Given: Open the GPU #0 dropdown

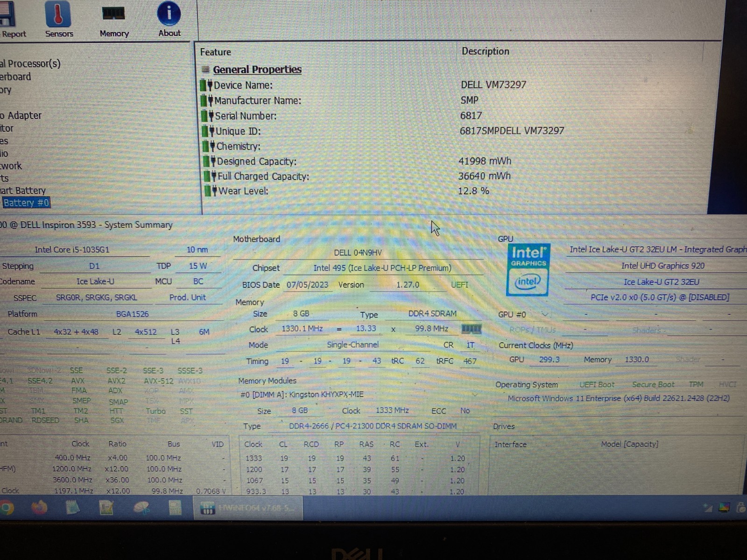Looking at the screenshot, I should [x=544, y=315].
